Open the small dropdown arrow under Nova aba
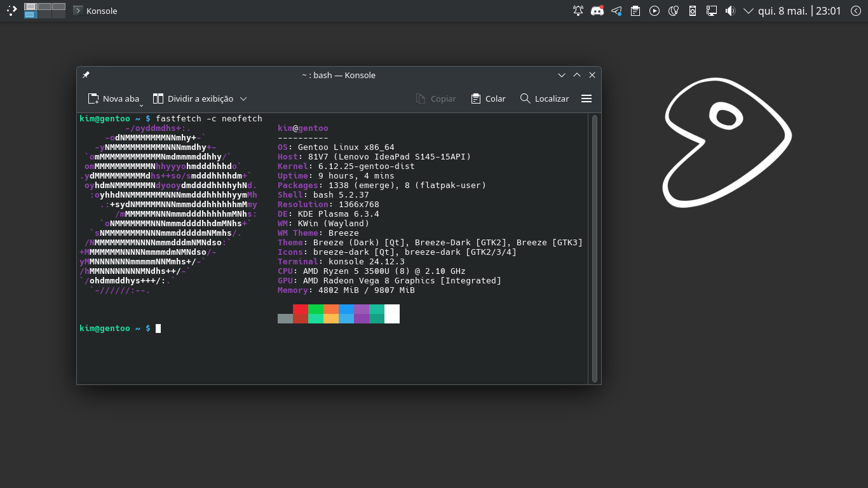Image resolution: width=868 pixels, height=488 pixels. pyautogui.click(x=141, y=104)
